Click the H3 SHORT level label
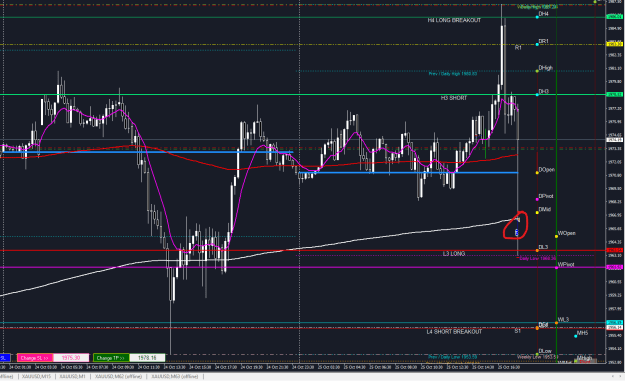This screenshot has height=381, width=625. (x=454, y=98)
